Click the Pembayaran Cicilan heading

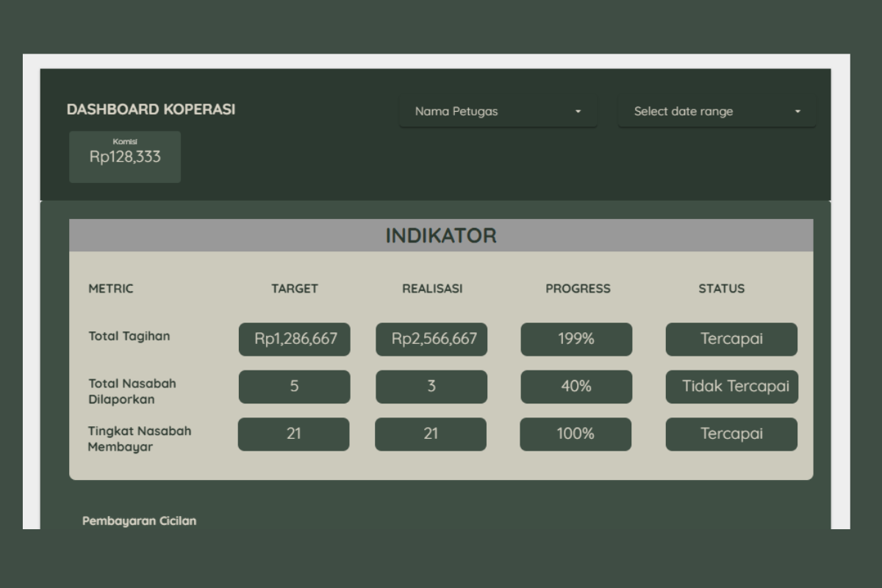pos(140,521)
